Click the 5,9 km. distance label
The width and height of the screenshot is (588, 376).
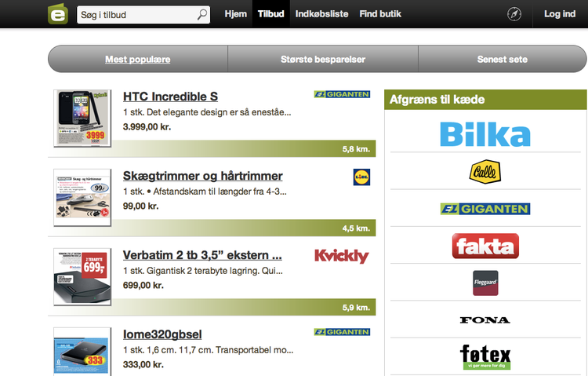pyautogui.click(x=356, y=308)
